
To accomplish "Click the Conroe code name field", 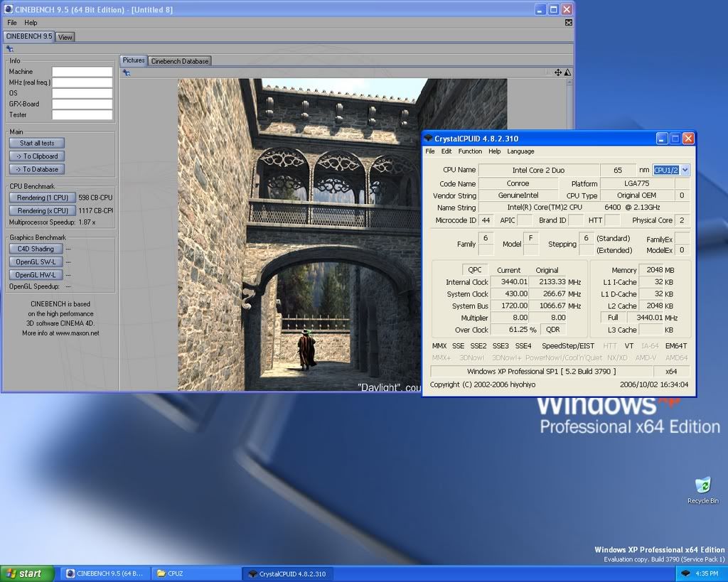I will [518, 184].
